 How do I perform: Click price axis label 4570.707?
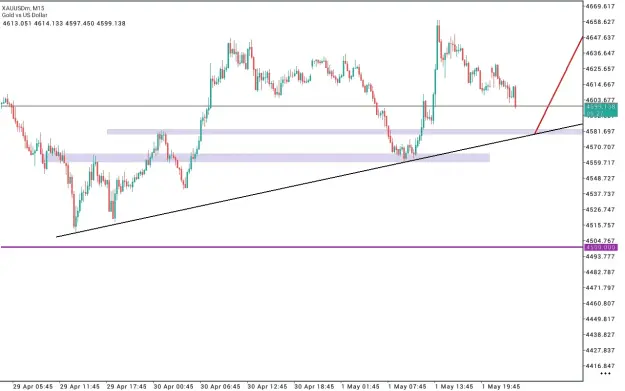pos(601,147)
